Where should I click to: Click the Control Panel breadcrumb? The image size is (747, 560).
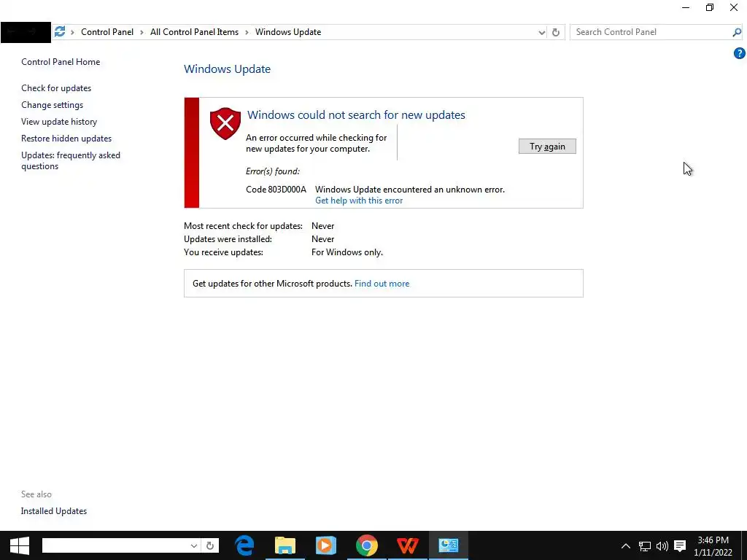click(107, 32)
